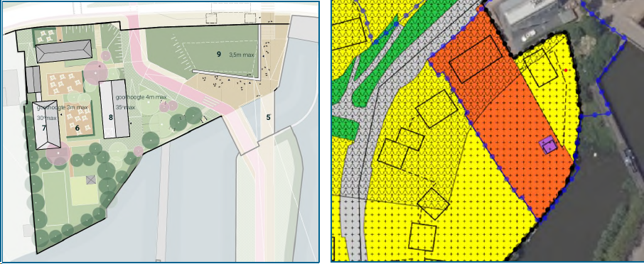
Task: Click the '30º max' roof angle annotation
Action: (45, 117)
